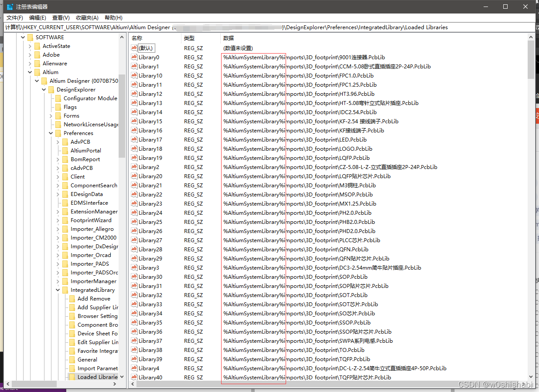Click the string value icon of Library38
The image size is (539, 392).
coord(134,350)
